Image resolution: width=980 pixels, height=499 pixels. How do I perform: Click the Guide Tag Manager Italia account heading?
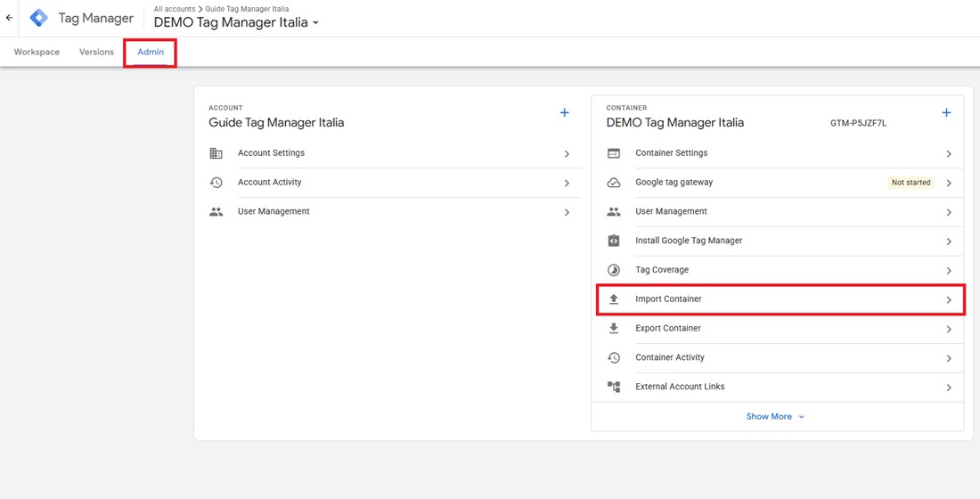point(276,123)
